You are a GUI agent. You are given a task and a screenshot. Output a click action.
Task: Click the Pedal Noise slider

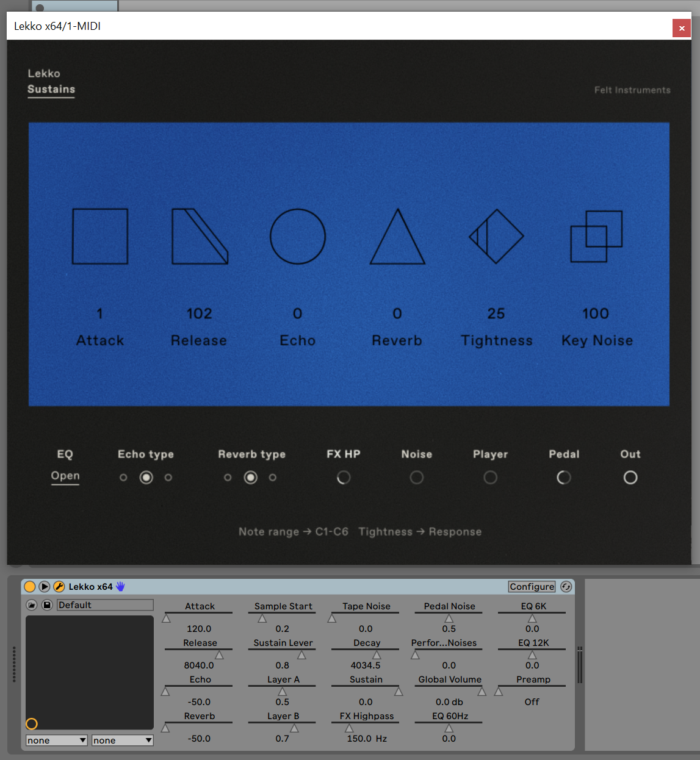tap(449, 617)
